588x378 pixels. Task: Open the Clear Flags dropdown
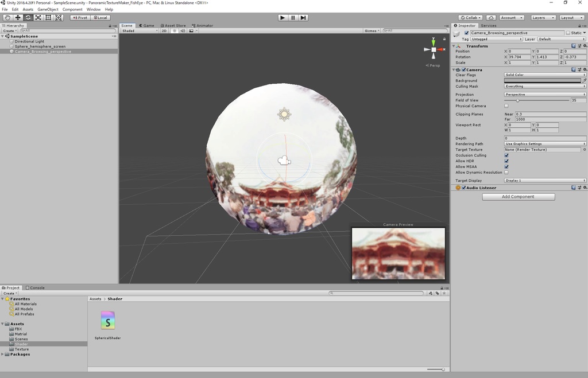544,75
